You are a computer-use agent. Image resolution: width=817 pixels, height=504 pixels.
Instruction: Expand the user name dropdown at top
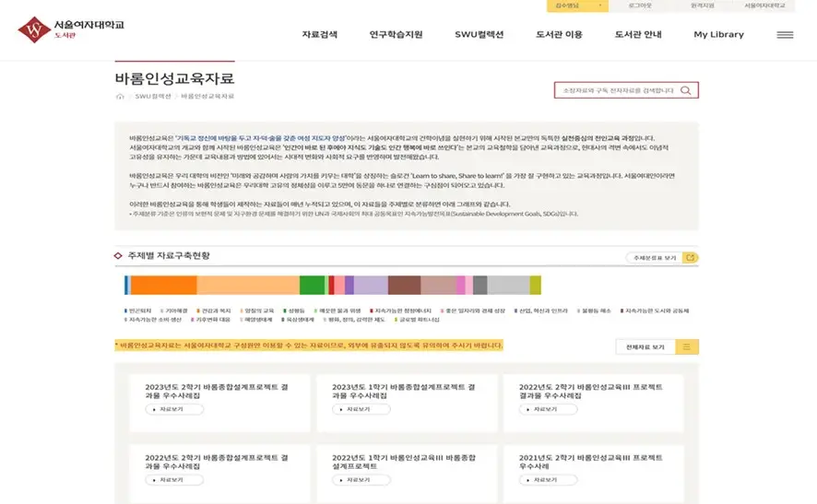(x=576, y=6)
